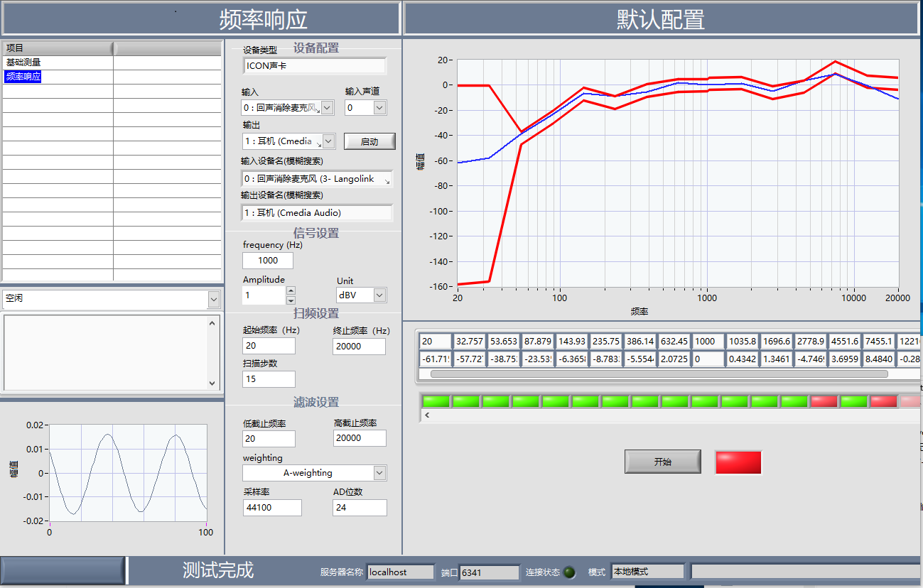Viewport: 923px width, 588px height.
Task: Click the AD位数 bit depth field
Action: point(360,507)
